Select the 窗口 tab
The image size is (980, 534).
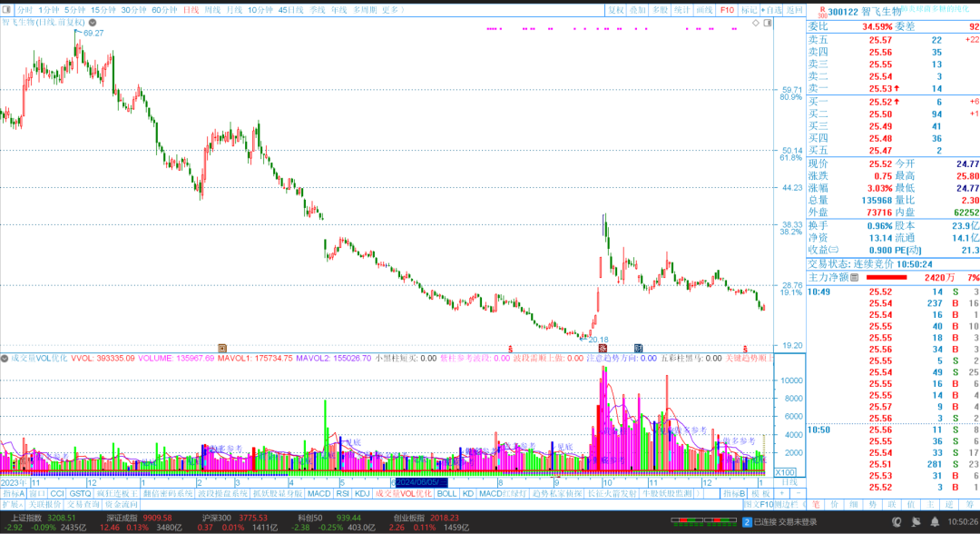tap(36, 493)
